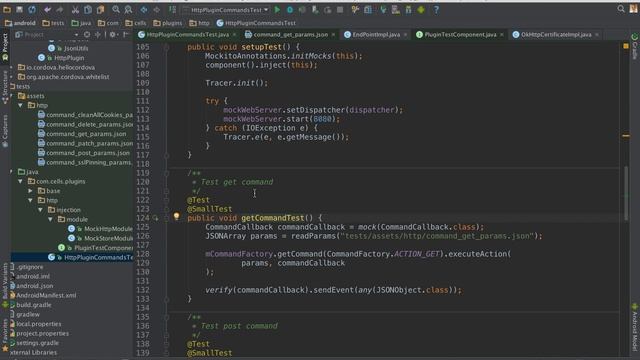Screen dimensions: 640x360
Task: Toggle the Favorites tool window tab
Action: click(x=5, y=335)
